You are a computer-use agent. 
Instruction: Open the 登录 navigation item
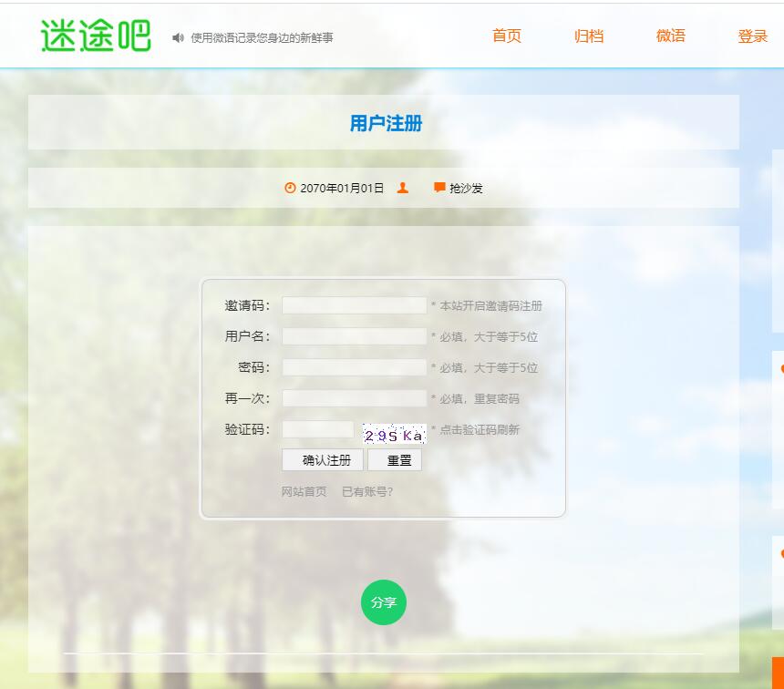point(752,36)
